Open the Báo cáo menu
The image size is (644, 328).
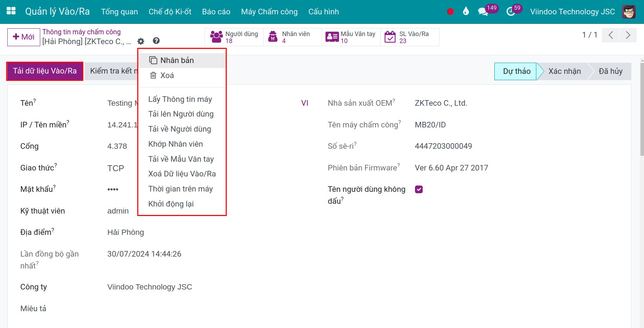click(216, 12)
